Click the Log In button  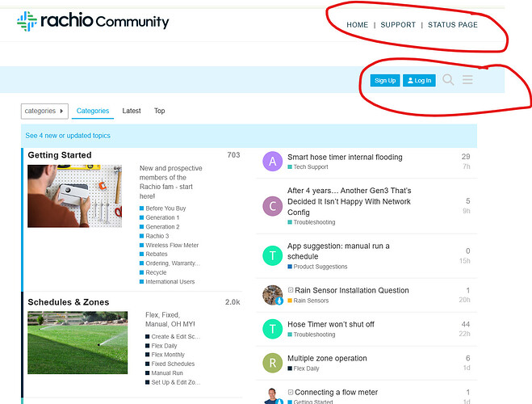[x=419, y=81]
